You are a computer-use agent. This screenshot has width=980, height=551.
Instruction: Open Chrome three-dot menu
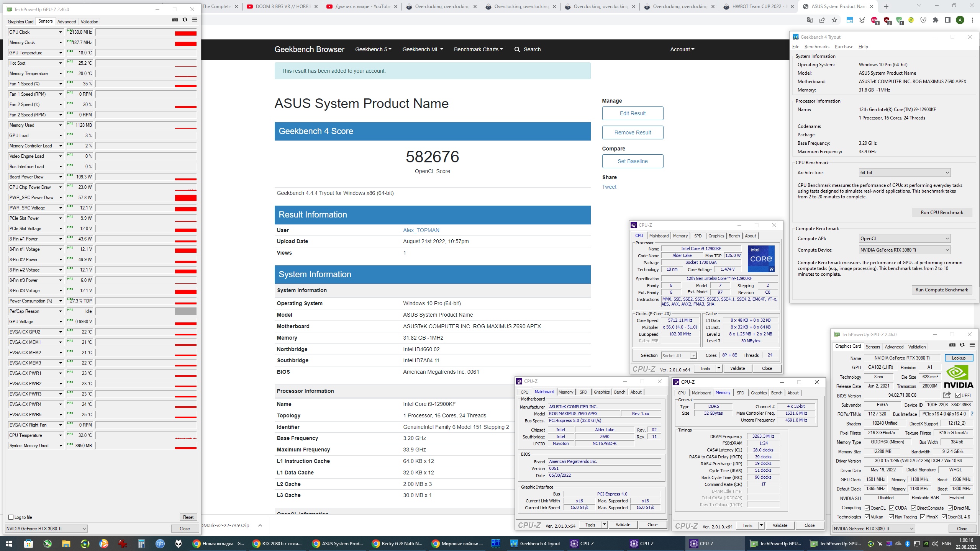click(x=972, y=20)
